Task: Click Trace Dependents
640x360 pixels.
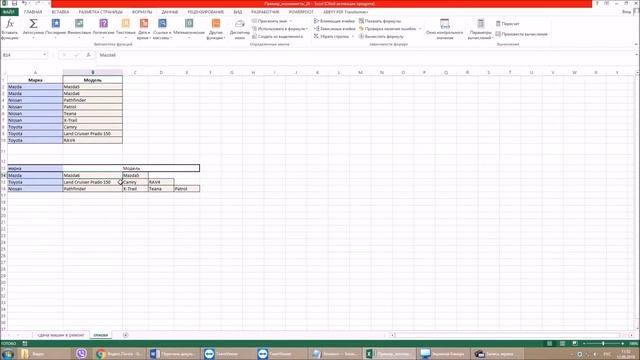Action: (334, 29)
